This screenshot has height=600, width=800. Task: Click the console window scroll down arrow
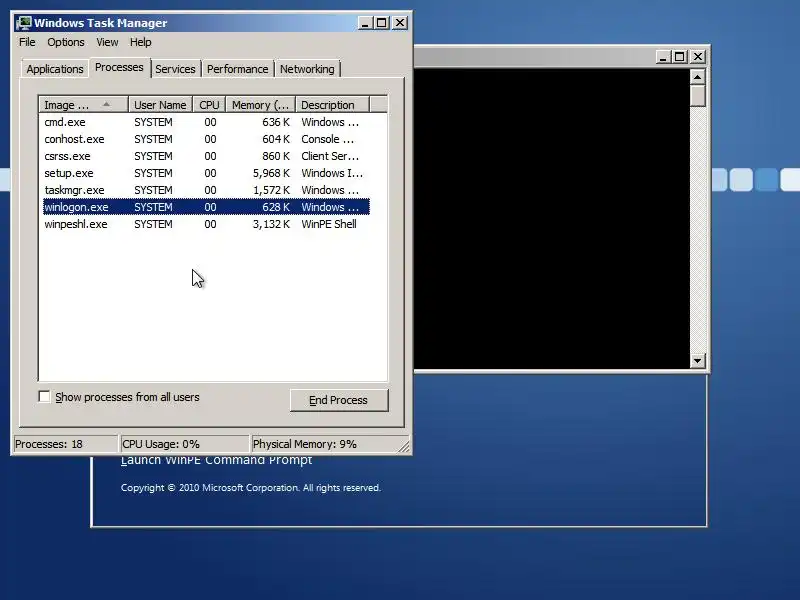(697, 361)
